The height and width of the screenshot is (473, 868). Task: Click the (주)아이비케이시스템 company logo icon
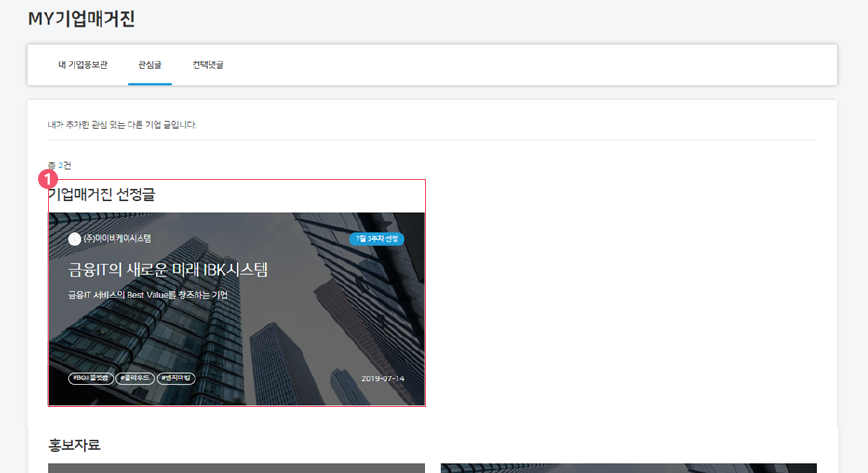(74, 239)
